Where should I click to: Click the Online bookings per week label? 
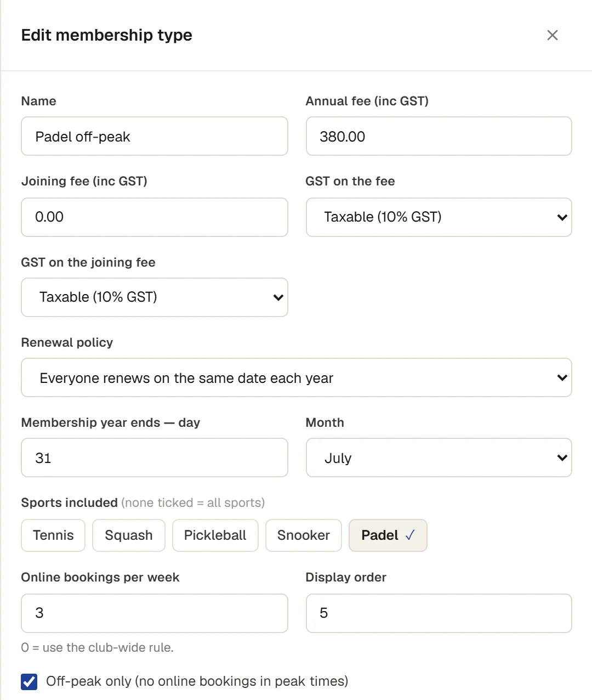(x=100, y=577)
